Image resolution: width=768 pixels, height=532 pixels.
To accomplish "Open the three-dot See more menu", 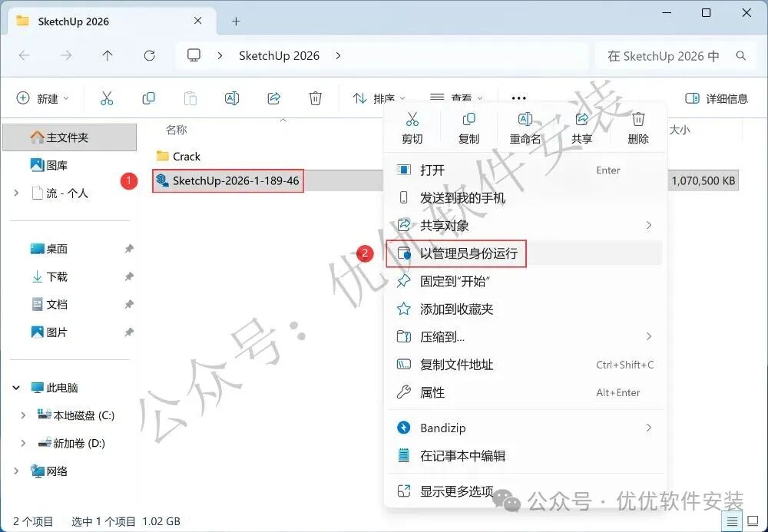I will pos(518,98).
